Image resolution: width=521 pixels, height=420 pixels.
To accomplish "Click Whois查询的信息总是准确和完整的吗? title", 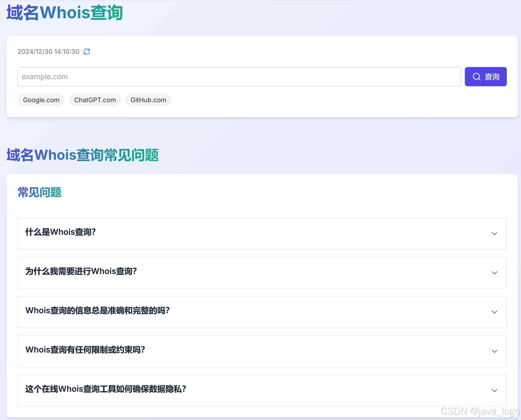I will click(x=97, y=310).
